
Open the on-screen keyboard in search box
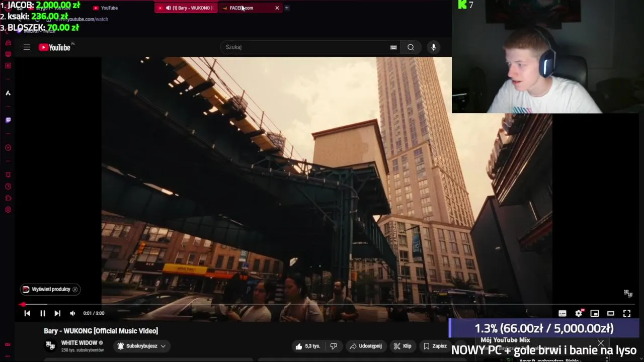pyautogui.click(x=393, y=47)
